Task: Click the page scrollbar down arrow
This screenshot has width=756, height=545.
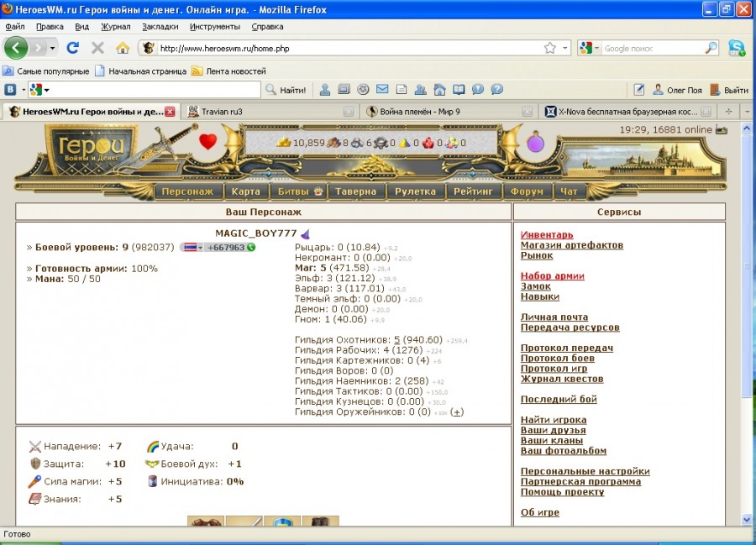Action: [747, 520]
